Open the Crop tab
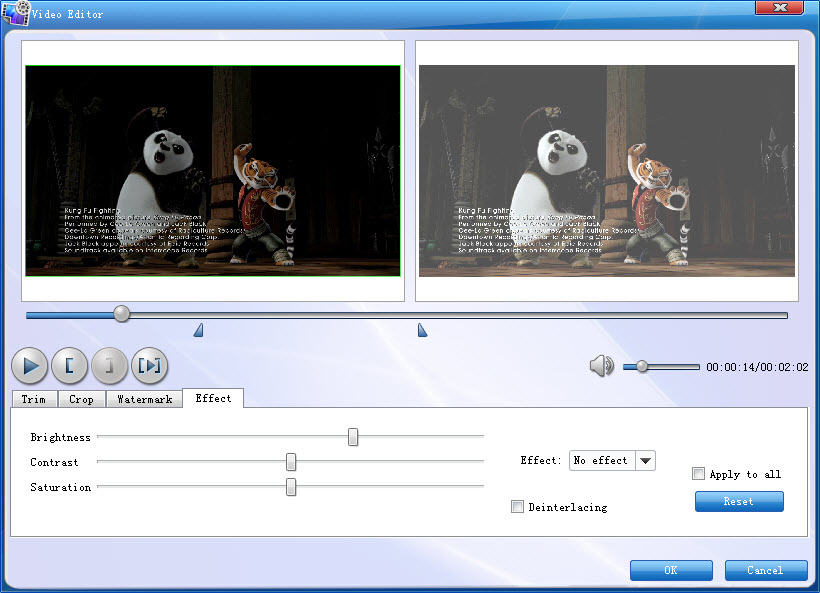820x593 pixels. [x=82, y=399]
